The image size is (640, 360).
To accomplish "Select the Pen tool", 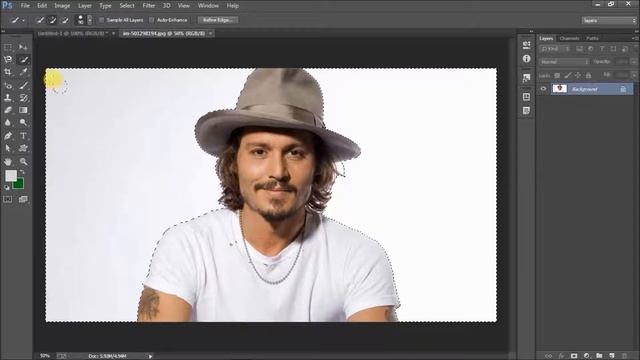I will (8, 136).
